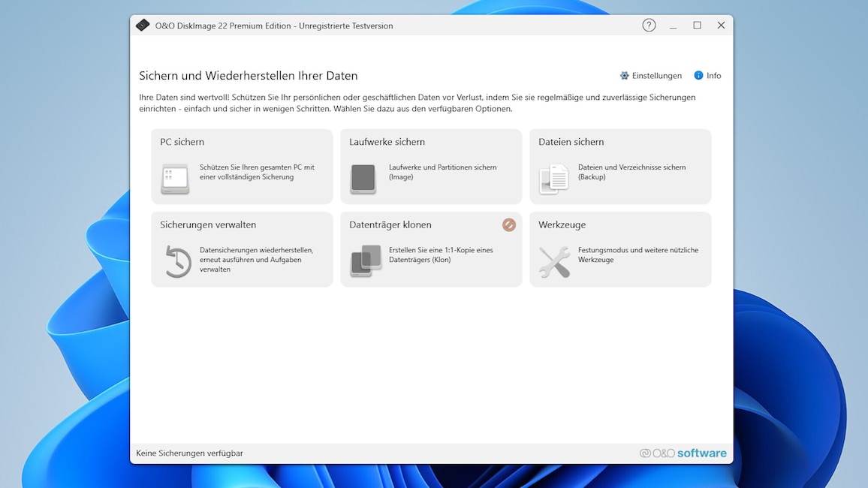868x488 pixels.
Task: Click 'Datensicherungen wiederherstellen' description text
Action: (256, 260)
